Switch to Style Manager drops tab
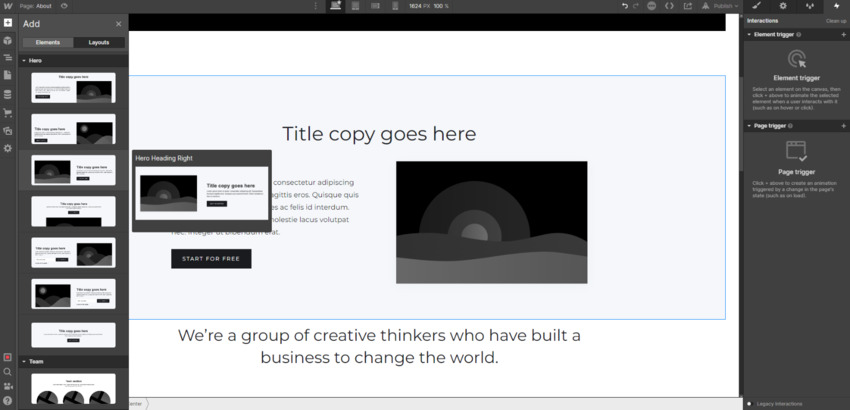 pyautogui.click(x=810, y=6)
